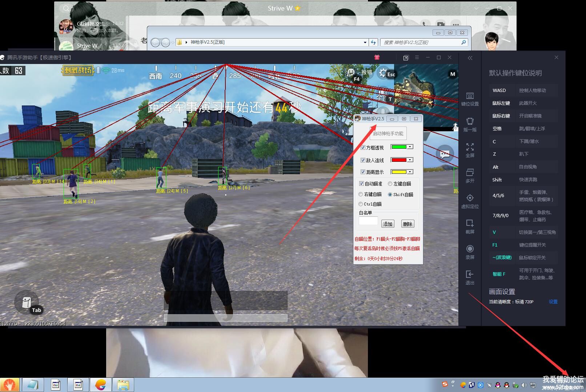
Task: Open the browser icon on the taskbar
Action: [x=101, y=385]
